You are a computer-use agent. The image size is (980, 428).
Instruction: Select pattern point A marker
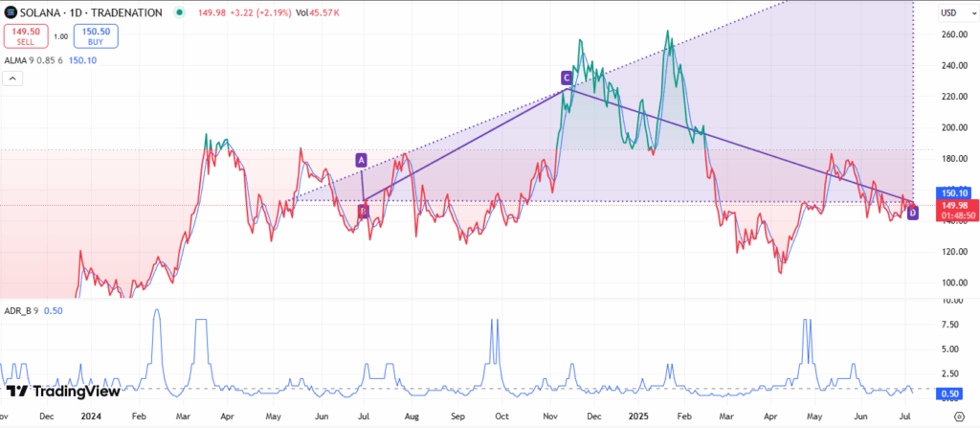(361, 160)
